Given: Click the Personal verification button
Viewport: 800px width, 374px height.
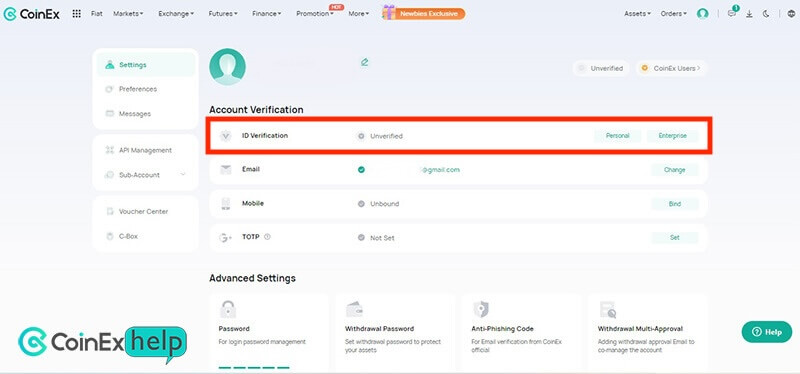Looking at the screenshot, I should click(x=617, y=136).
